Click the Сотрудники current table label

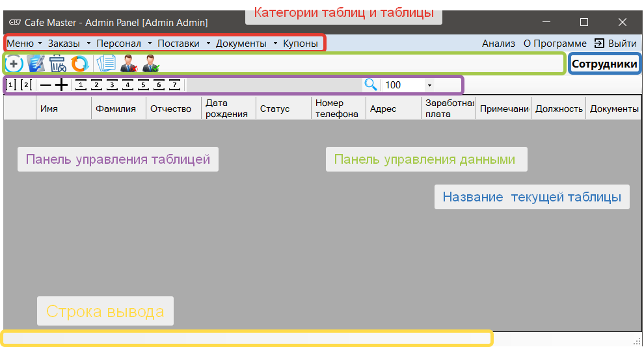(x=604, y=64)
